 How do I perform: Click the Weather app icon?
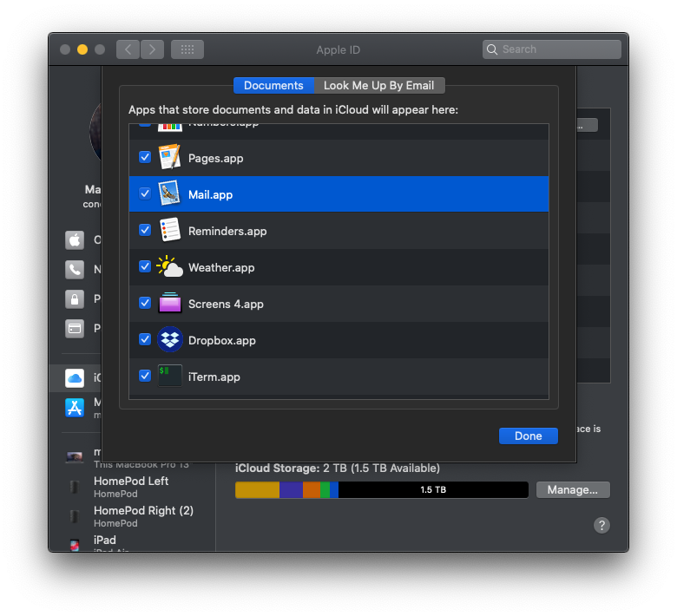click(169, 267)
